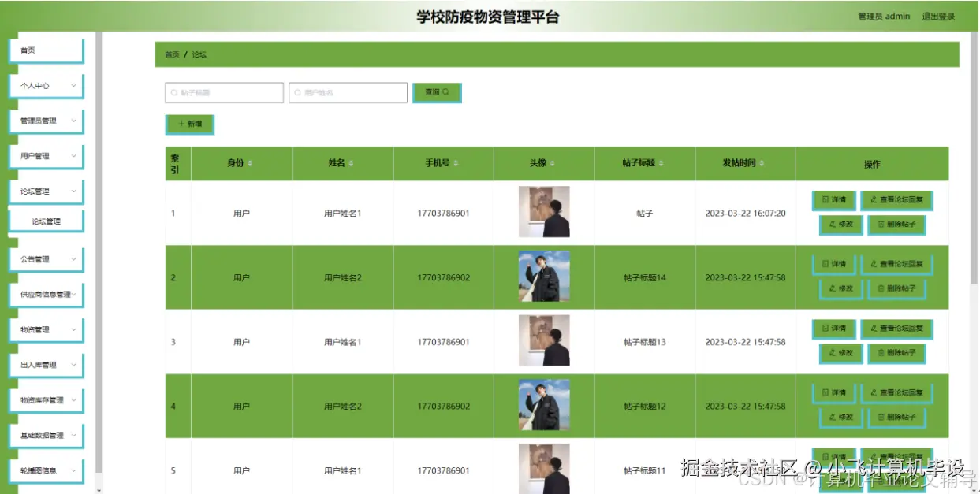This screenshot has width=980, height=494.
Task: Click the page vertical scrollbar
Action: 974,158
